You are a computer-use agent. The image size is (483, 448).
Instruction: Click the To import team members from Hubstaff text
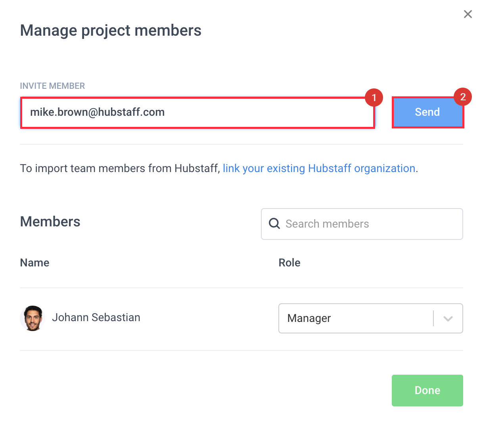coord(120,168)
